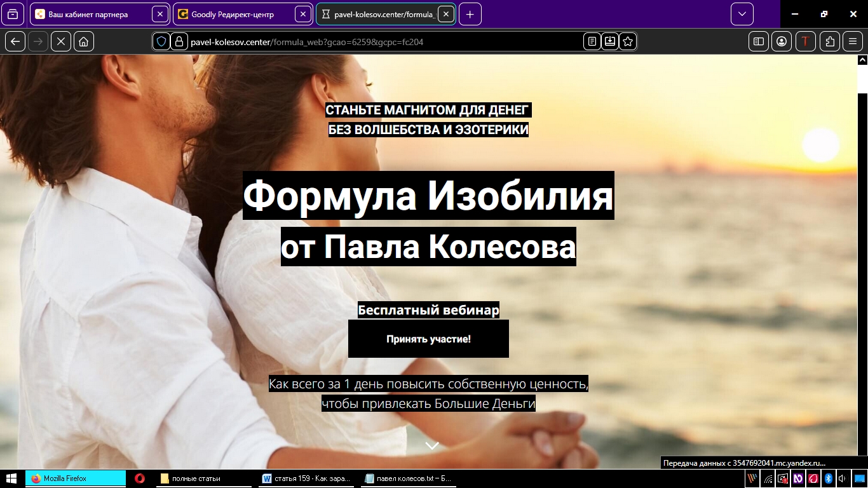This screenshot has height=488, width=868.
Task: Toggle Wi-Fi status from the tray
Action: pos(768,480)
